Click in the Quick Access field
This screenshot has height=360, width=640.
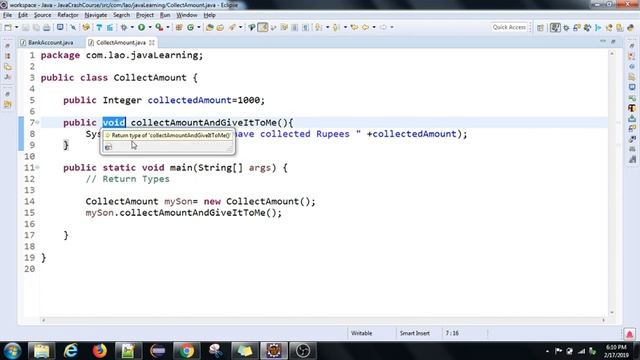point(509,27)
